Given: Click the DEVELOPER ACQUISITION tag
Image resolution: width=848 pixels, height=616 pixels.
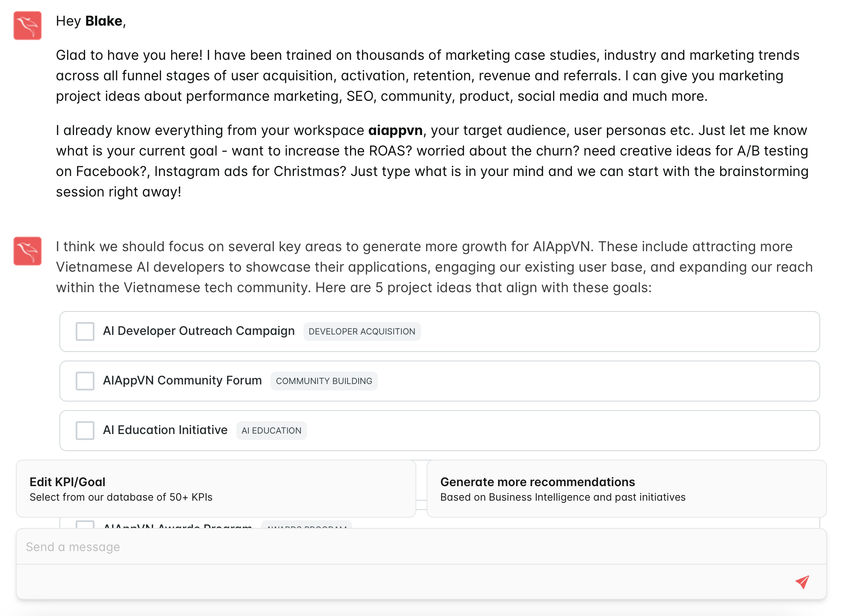Looking at the screenshot, I should pyautogui.click(x=362, y=331).
